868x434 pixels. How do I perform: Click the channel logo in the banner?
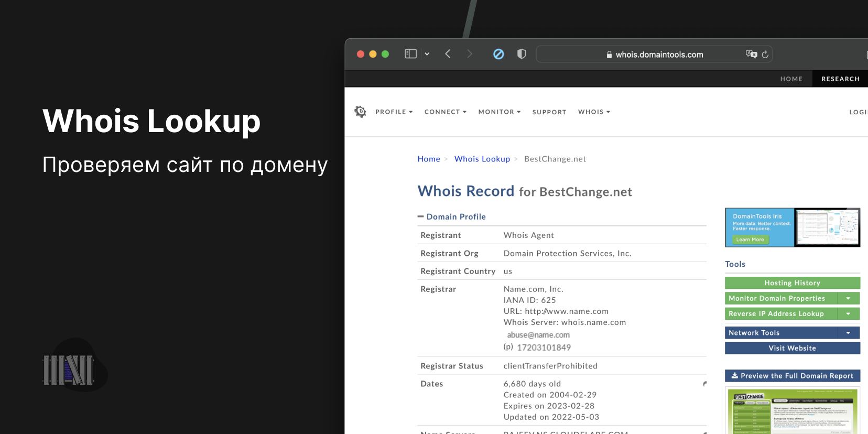point(75,366)
